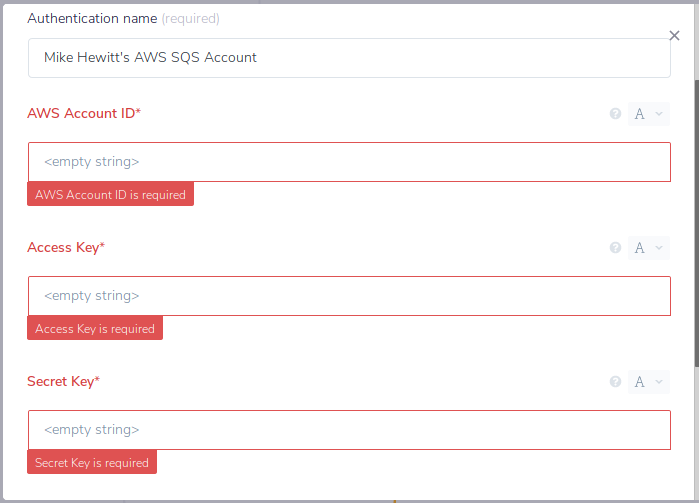Click the 'Access Key is required' error badge
Image resolution: width=699 pixels, height=503 pixels.
click(95, 329)
